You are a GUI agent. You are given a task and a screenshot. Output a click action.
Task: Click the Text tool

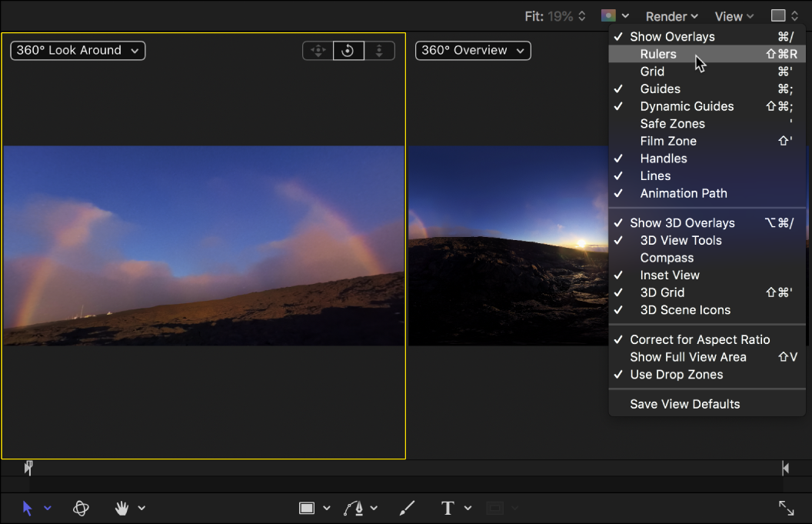tap(448, 508)
